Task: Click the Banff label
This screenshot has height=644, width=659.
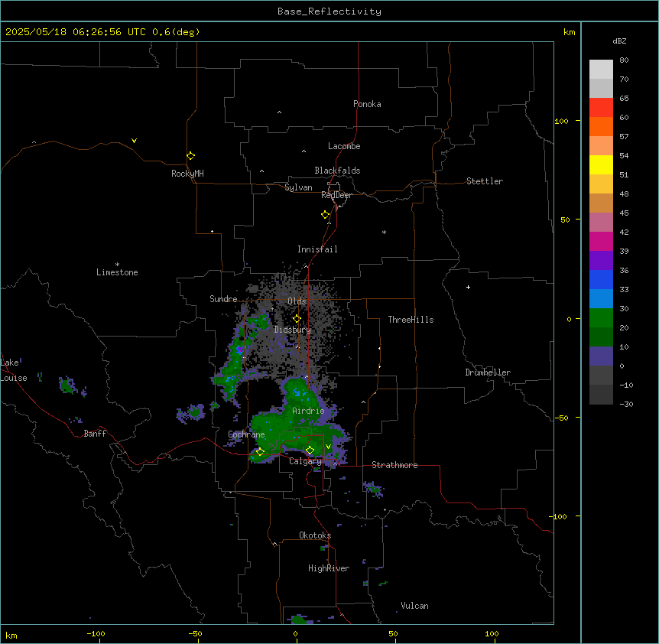Action: point(95,434)
